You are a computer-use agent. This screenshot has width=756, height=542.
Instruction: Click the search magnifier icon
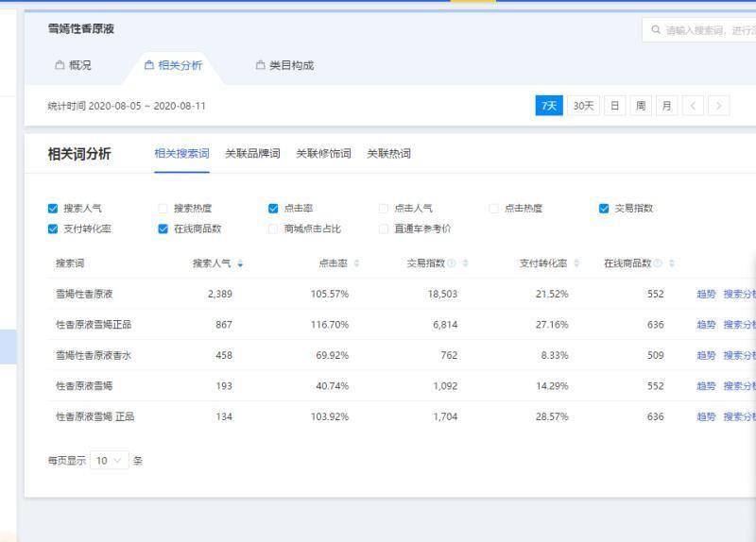point(656,30)
